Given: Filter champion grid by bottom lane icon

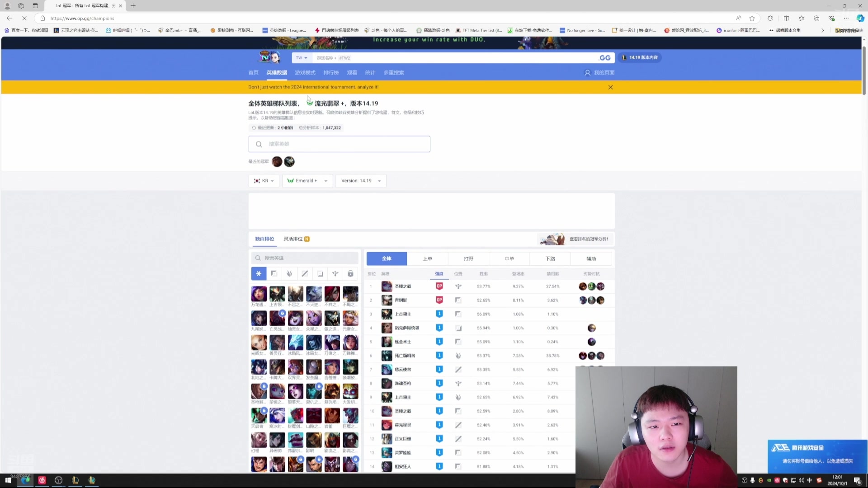Looking at the screenshot, I should tap(320, 273).
